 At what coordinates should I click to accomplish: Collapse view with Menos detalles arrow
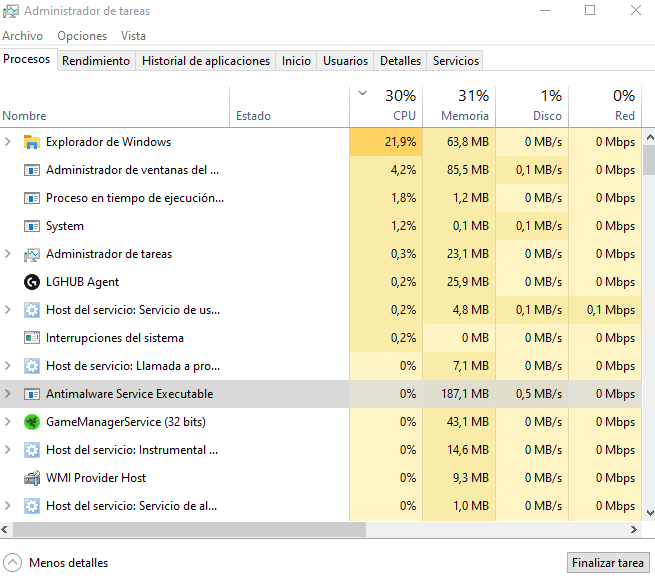click(13, 563)
